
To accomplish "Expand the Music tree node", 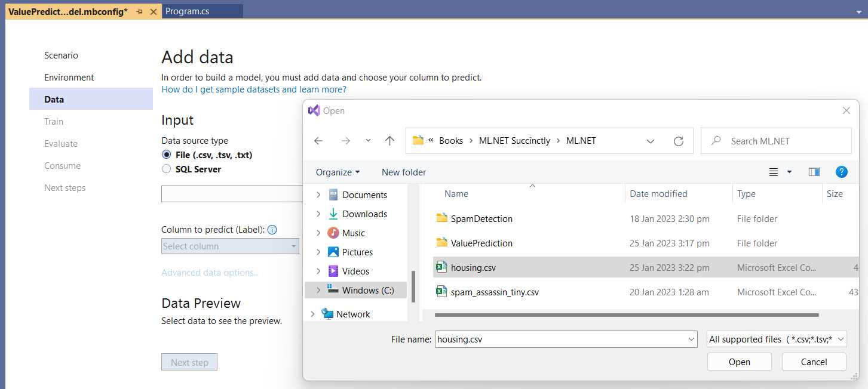I will (x=318, y=233).
